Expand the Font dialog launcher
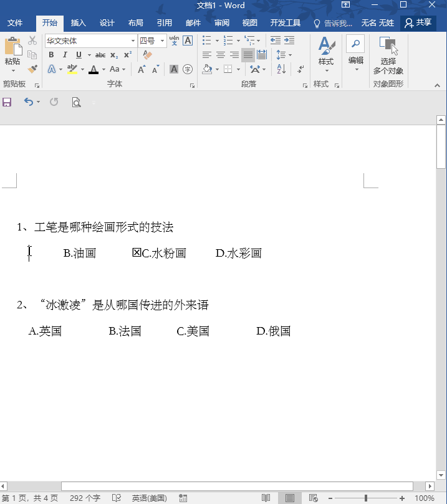The width and height of the screenshot is (447, 504). tap(192, 85)
